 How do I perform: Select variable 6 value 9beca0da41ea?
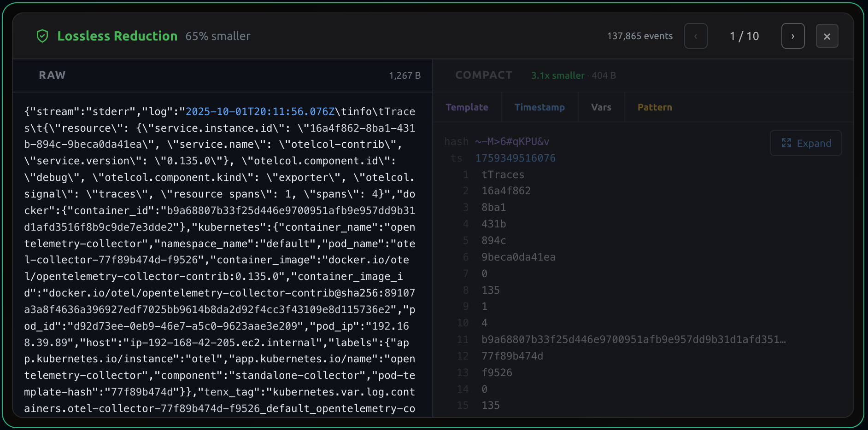click(518, 257)
